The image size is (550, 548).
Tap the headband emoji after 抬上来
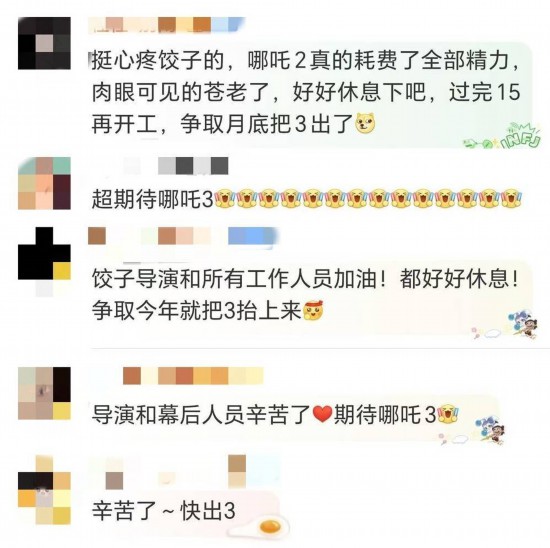pos(313,310)
